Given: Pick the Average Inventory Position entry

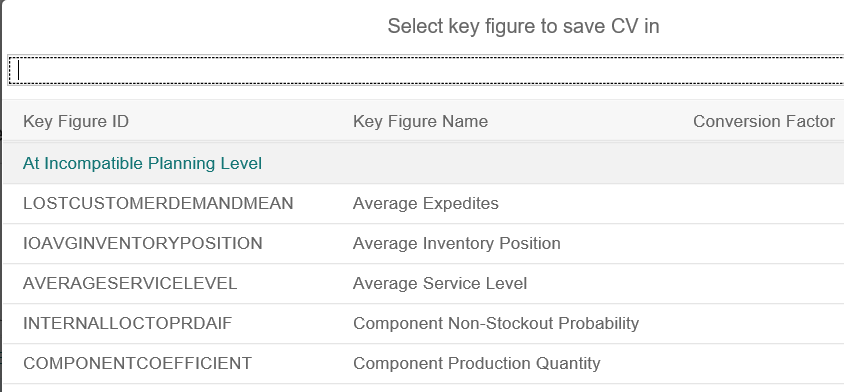Looking at the screenshot, I should [456, 243].
